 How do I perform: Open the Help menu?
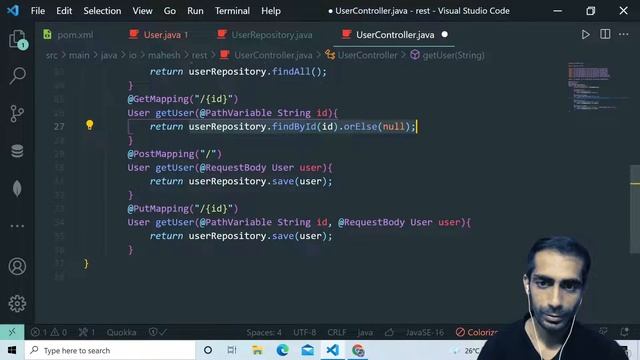coord(271,11)
